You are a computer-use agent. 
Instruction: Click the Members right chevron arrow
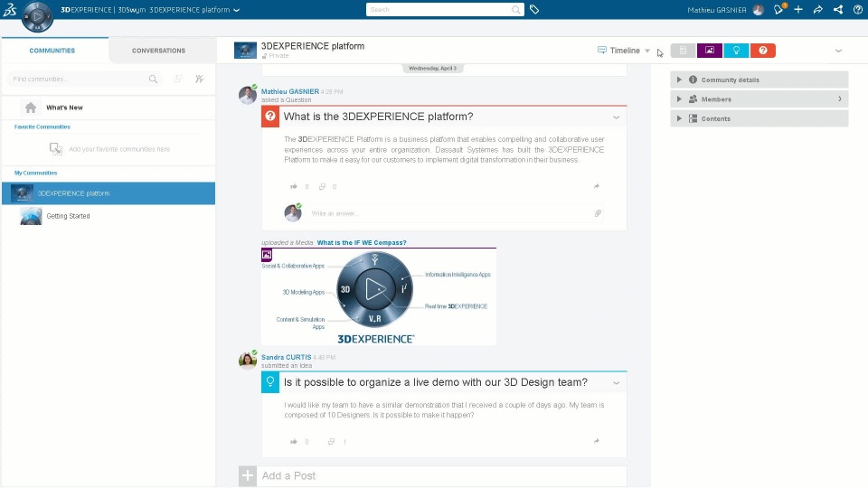point(840,99)
